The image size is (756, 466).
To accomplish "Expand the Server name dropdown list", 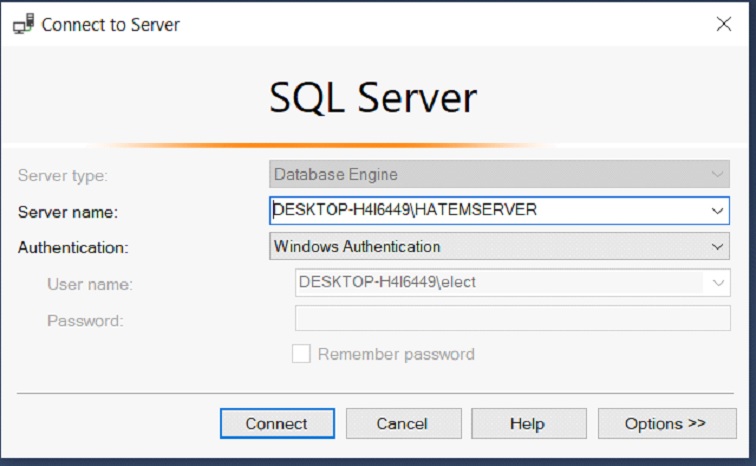I will coord(717,211).
